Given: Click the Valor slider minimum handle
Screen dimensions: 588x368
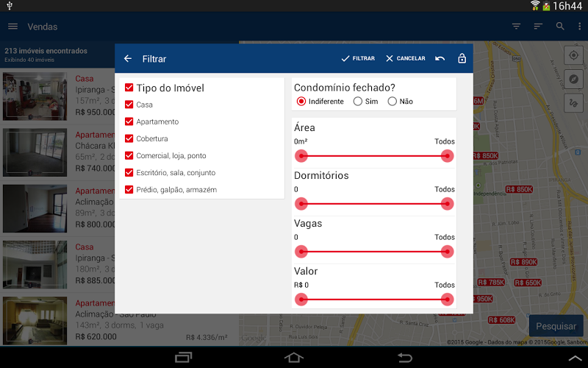Looking at the screenshot, I should click(301, 300).
